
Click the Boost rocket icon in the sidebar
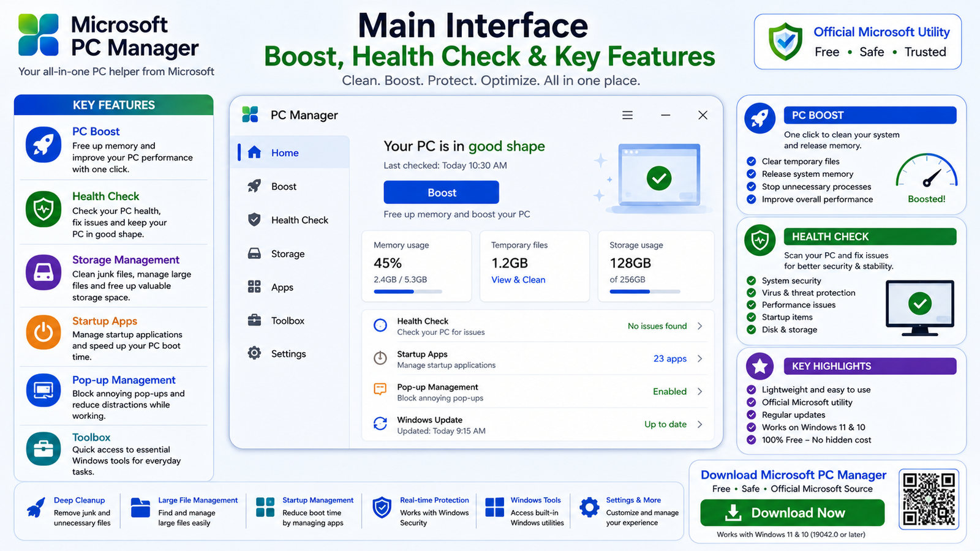(254, 186)
